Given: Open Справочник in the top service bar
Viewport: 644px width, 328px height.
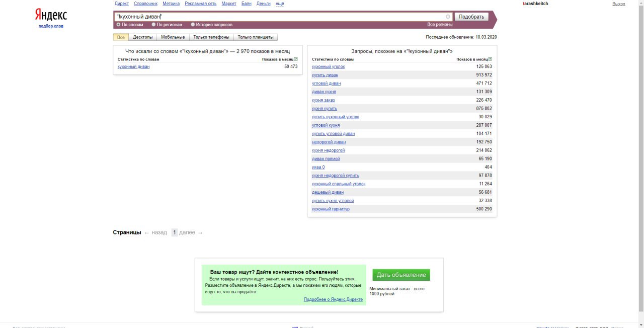Looking at the screenshot, I should (x=146, y=4).
